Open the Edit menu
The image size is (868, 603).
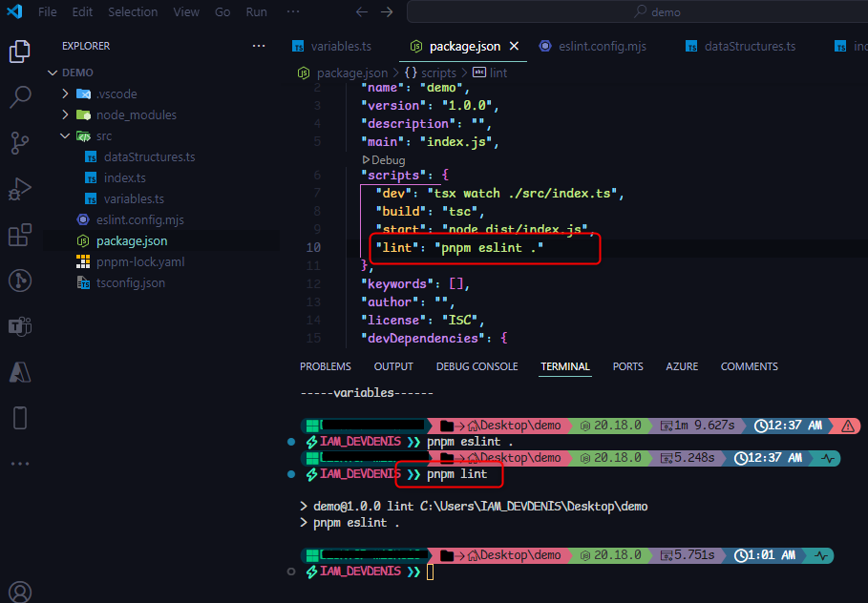pos(82,11)
